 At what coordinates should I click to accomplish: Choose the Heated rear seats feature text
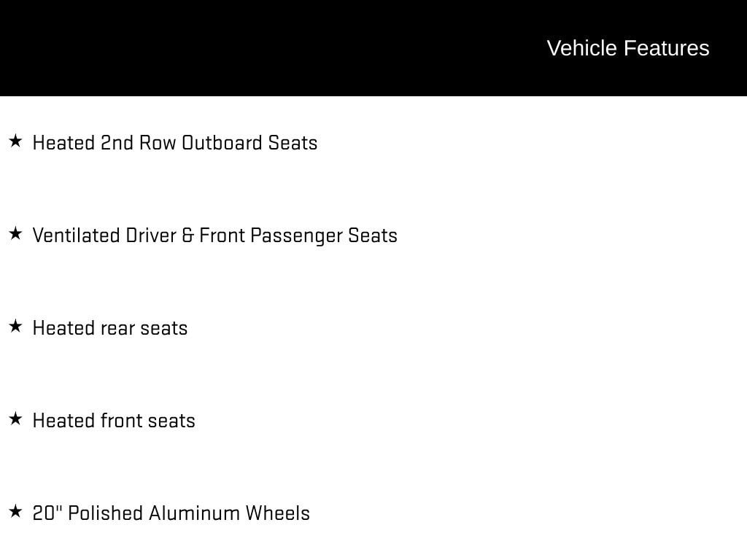pos(110,328)
